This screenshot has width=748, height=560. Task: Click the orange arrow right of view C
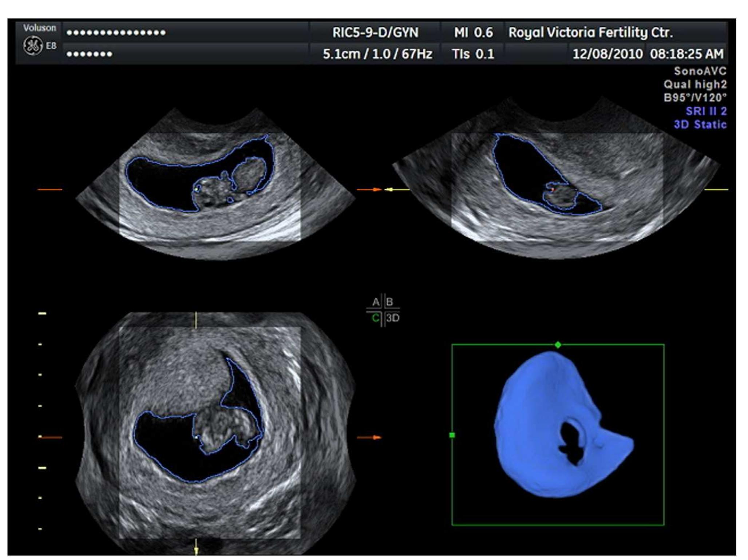pyautogui.click(x=369, y=437)
